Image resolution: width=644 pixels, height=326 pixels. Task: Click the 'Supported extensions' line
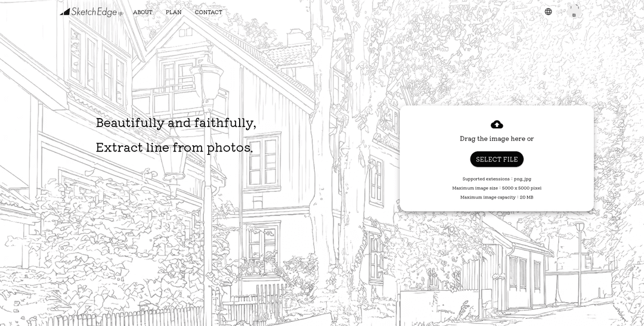coord(497,179)
